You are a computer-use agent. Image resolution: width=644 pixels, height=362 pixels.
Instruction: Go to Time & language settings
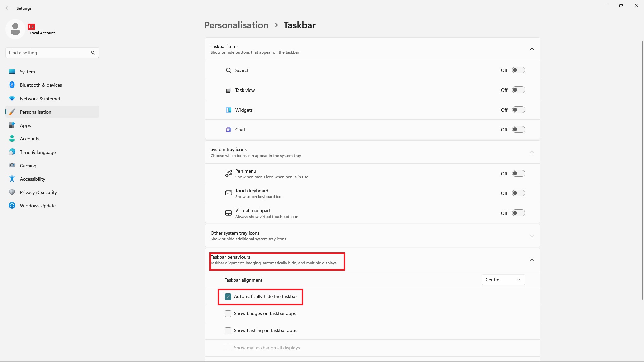(38, 152)
